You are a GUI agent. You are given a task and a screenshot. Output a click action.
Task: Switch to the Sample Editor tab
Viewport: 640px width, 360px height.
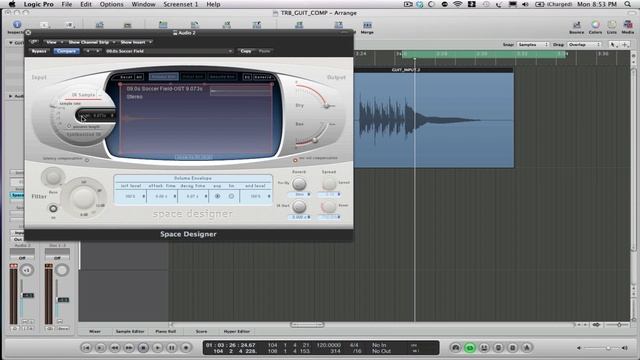pos(130,331)
